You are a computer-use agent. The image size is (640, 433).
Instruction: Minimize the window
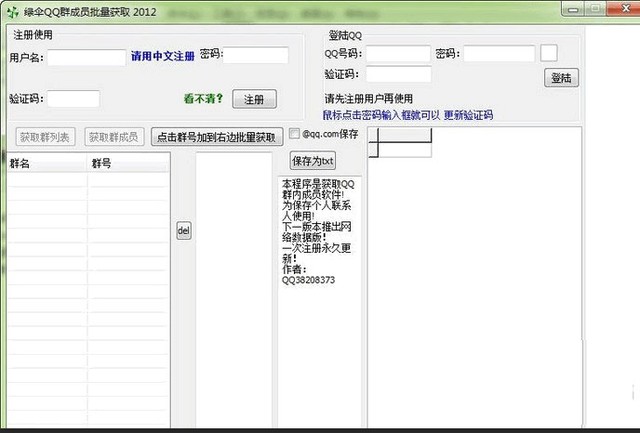click(573, 9)
